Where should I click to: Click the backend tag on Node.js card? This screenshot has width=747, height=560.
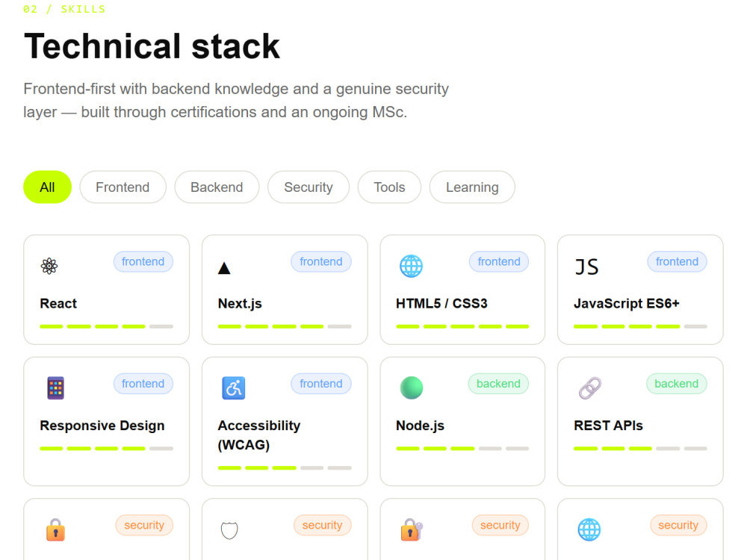coord(498,383)
